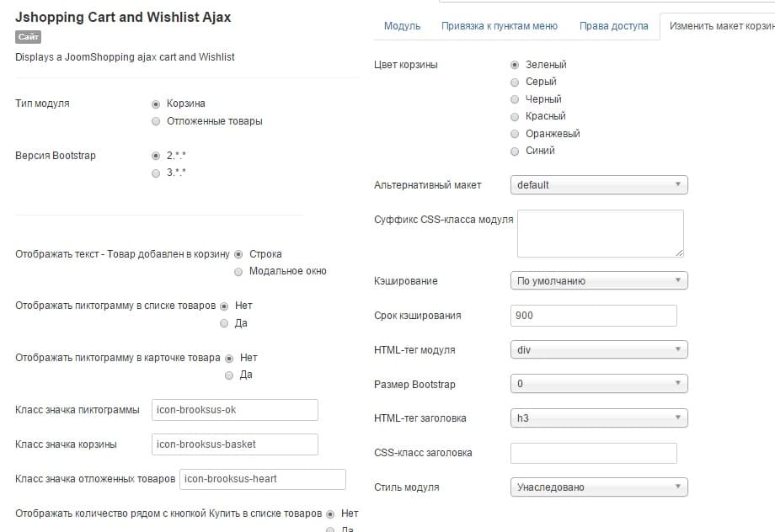Pick Оранжевый cart color

click(515, 134)
